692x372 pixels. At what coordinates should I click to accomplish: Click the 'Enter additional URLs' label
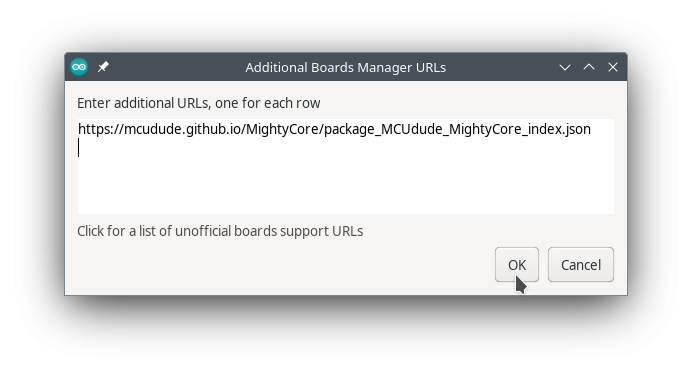coord(199,103)
